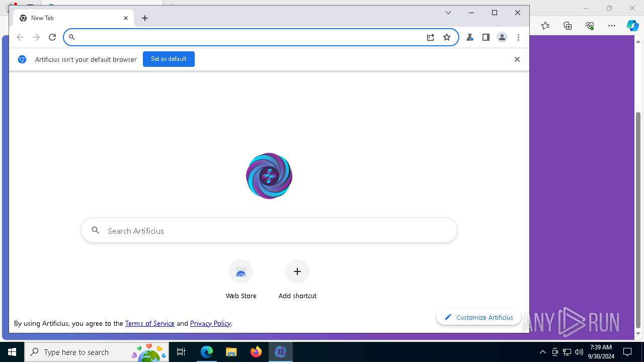The height and width of the screenshot is (362, 644).
Task: Select Artificius browser taskbar icon
Action: [281, 352]
